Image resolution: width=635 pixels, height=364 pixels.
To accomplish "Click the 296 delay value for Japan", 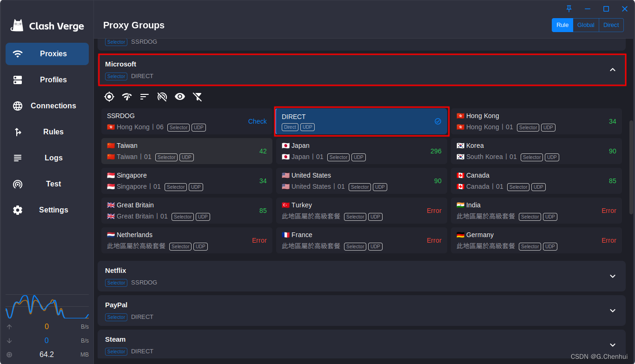I will pyautogui.click(x=436, y=151).
